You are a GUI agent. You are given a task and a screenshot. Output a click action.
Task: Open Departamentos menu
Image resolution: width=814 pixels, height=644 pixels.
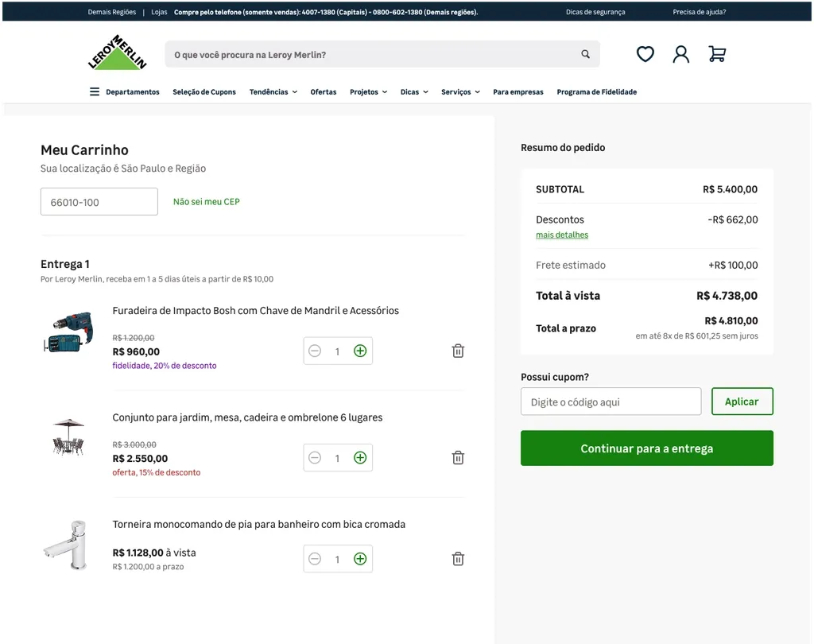tap(133, 92)
